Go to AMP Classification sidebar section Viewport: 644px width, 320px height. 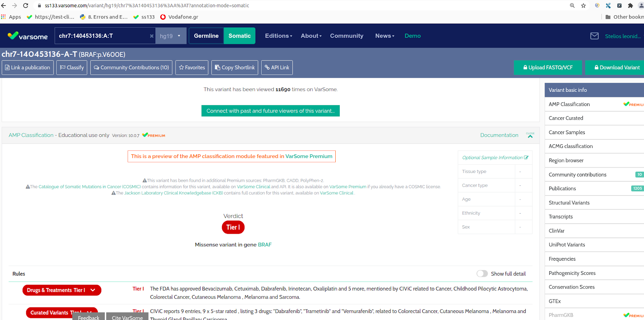point(594,104)
